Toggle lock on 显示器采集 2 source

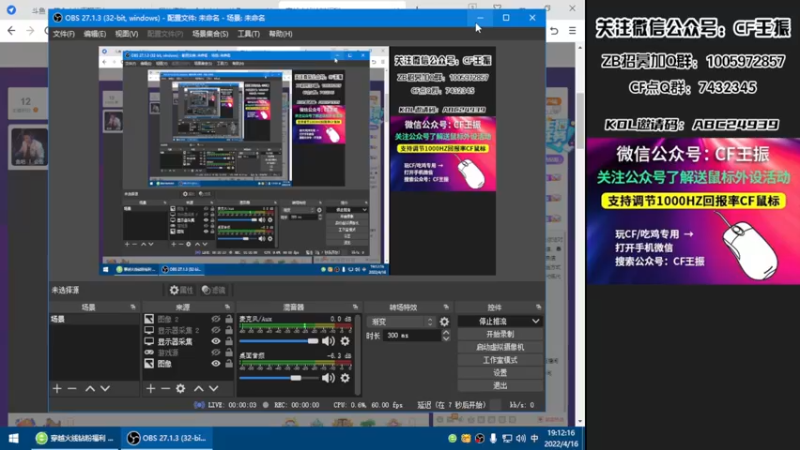pyautogui.click(x=229, y=330)
